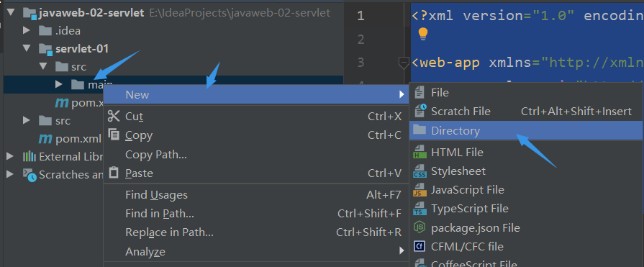This screenshot has height=267, width=644.
Task: Select the Stylesheet CSS icon
Action: click(x=419, y=171)
